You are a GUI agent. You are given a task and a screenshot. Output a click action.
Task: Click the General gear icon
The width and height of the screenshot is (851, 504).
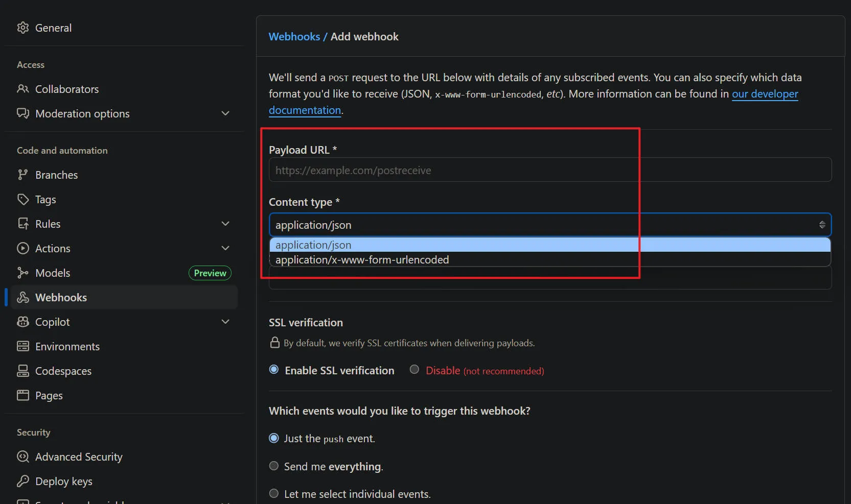click(23, 28)
